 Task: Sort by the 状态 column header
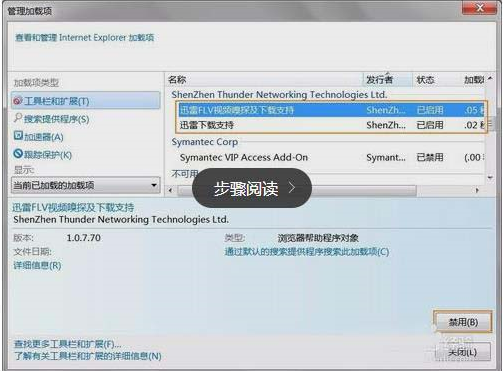coord(436,80)
